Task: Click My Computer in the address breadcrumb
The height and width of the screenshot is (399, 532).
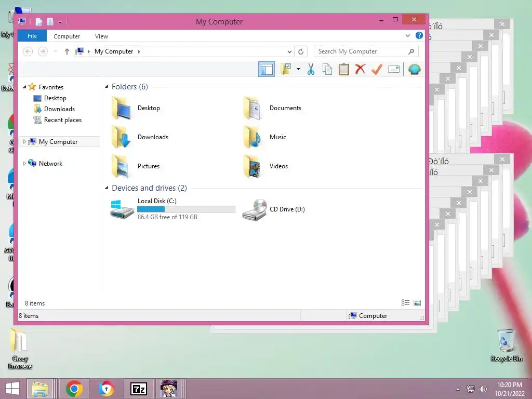Action: [x=114, y=51]
